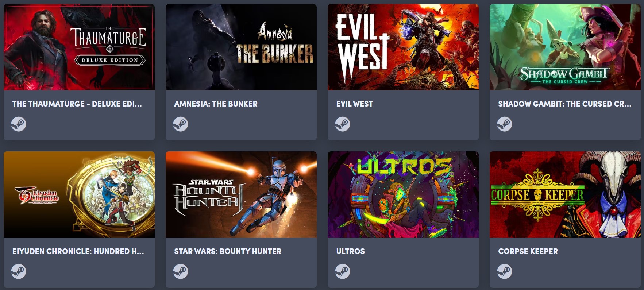Click Steam icon under Eiyuden Chronicle

pyautogui.click(x=19, y=271)
